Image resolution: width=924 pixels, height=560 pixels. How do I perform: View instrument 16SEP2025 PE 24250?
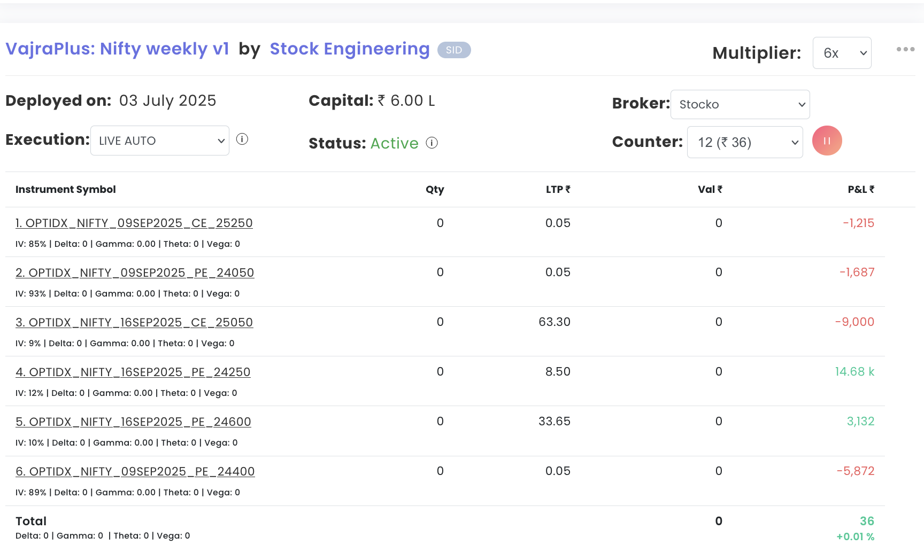pos(133,372)
